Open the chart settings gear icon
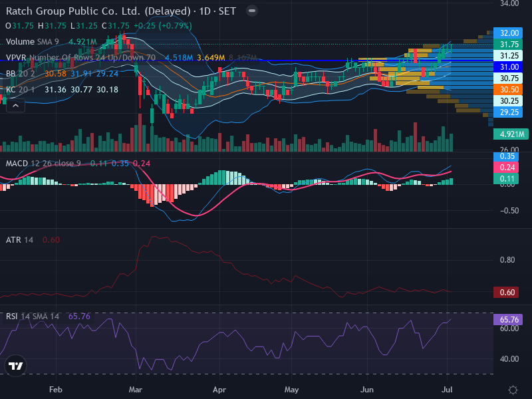This screenshot has height=399, width=532. click(513, 390)
